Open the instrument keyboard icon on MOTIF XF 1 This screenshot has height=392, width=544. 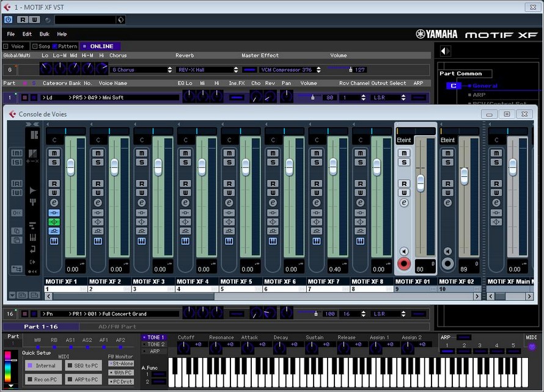[x=54, y=242]
